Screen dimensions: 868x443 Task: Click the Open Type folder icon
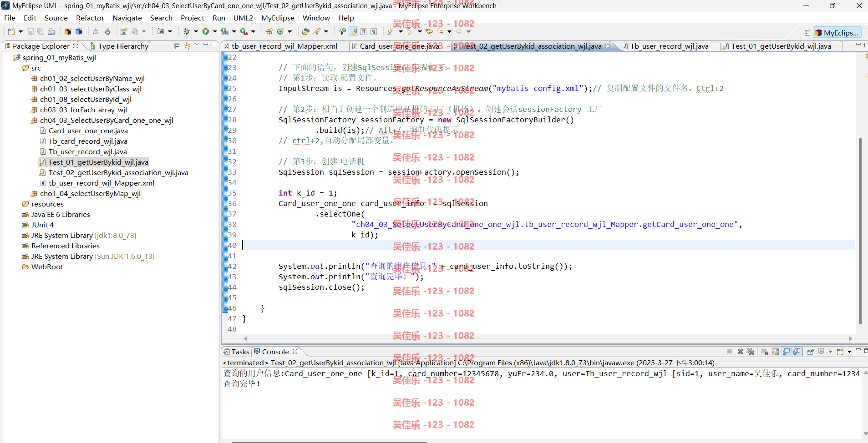305,31
